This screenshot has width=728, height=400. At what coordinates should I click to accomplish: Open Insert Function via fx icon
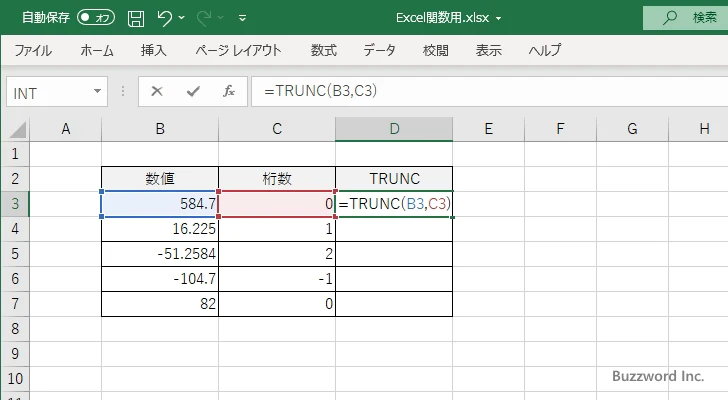click(x=228, y=92)
